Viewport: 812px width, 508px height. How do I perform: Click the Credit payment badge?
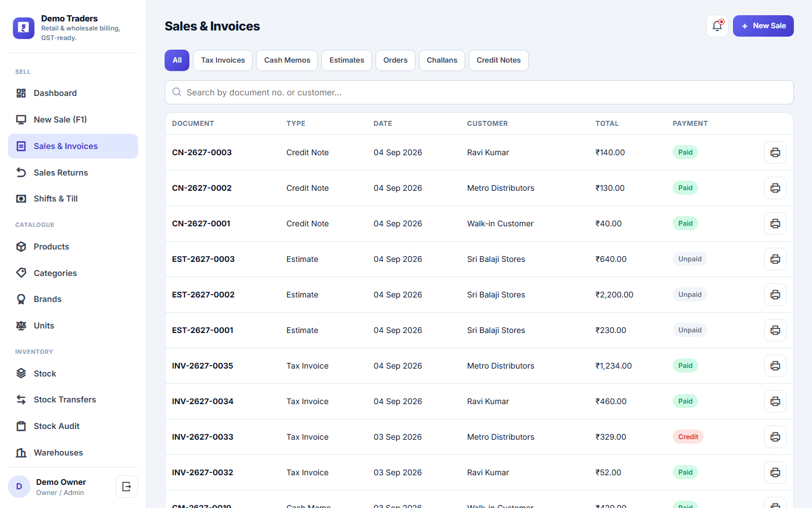[688, 437]
